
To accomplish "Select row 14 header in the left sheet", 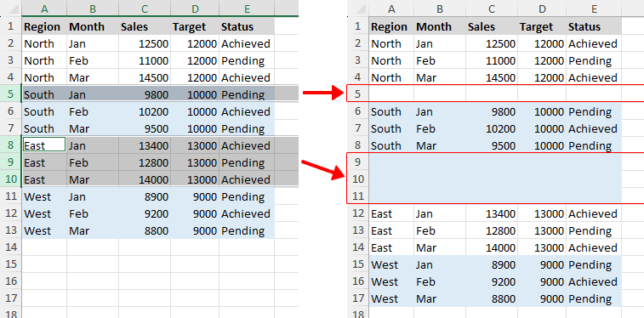I will click(x=11, y=247).
